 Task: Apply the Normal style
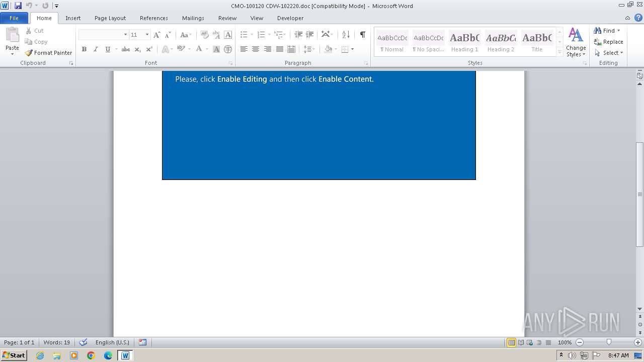[392, 42]
